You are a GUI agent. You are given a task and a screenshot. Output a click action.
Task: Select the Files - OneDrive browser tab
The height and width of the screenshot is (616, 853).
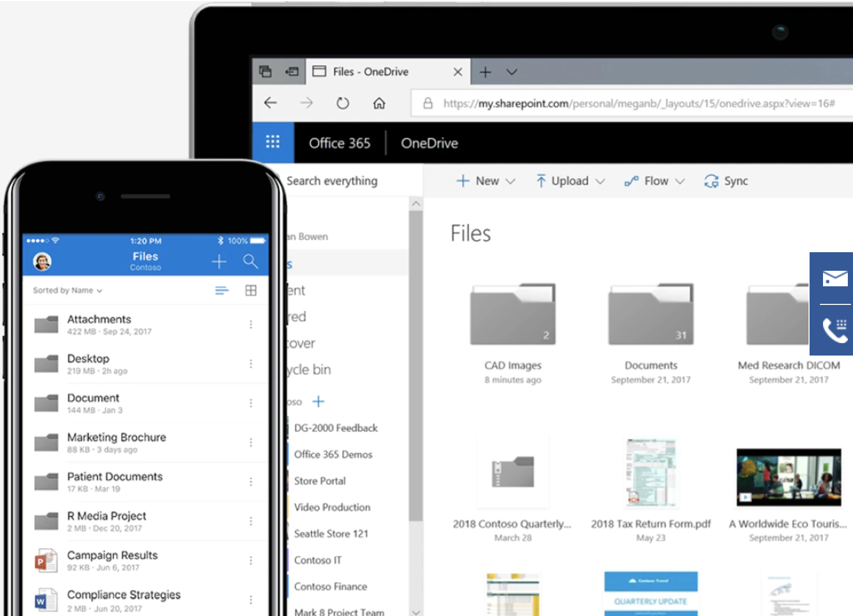388,72
